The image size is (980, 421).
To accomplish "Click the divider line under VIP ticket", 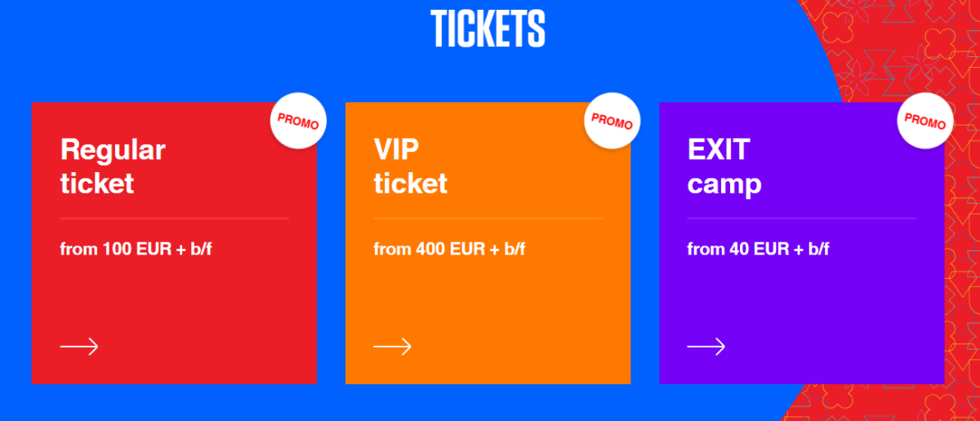I will click(488, 219).
